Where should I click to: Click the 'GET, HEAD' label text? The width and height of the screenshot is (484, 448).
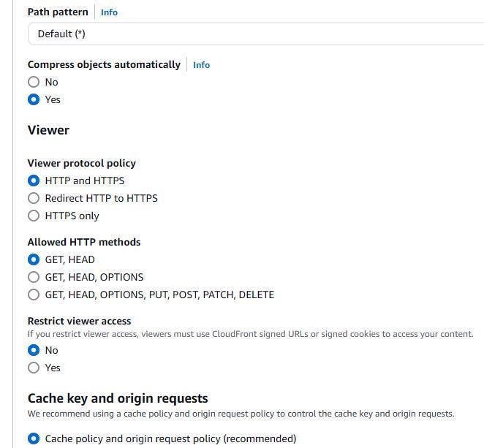coord(70,259)
